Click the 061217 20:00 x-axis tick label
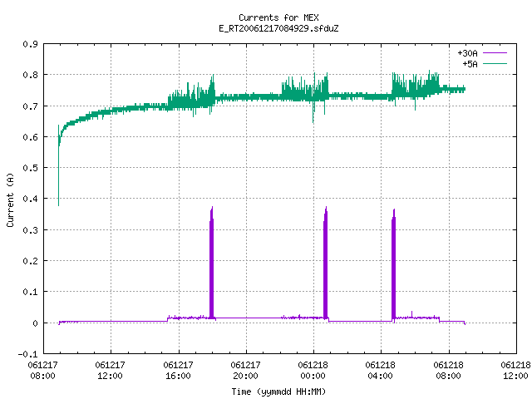The width and height of the screenshot is (532, 399). point(245,370)
